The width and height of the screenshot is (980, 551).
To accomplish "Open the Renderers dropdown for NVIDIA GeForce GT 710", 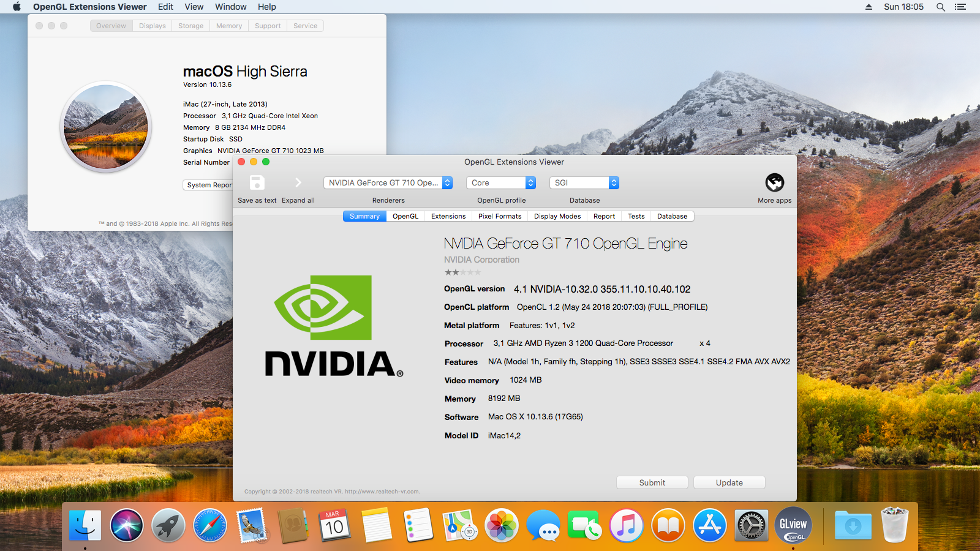I will (x=388, y=182).
